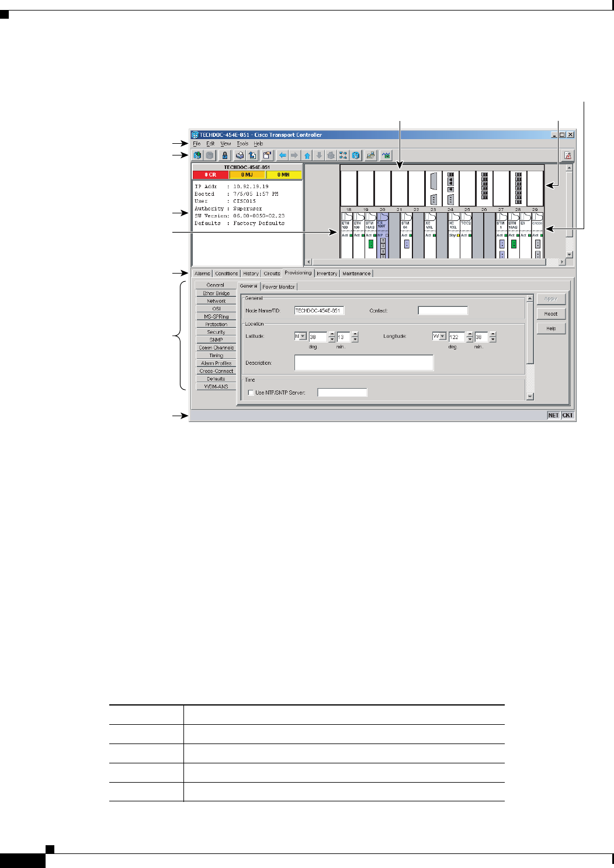Screen dimensions: 614x868
Task: Click into the Description text box
Action: click(364, 362)
